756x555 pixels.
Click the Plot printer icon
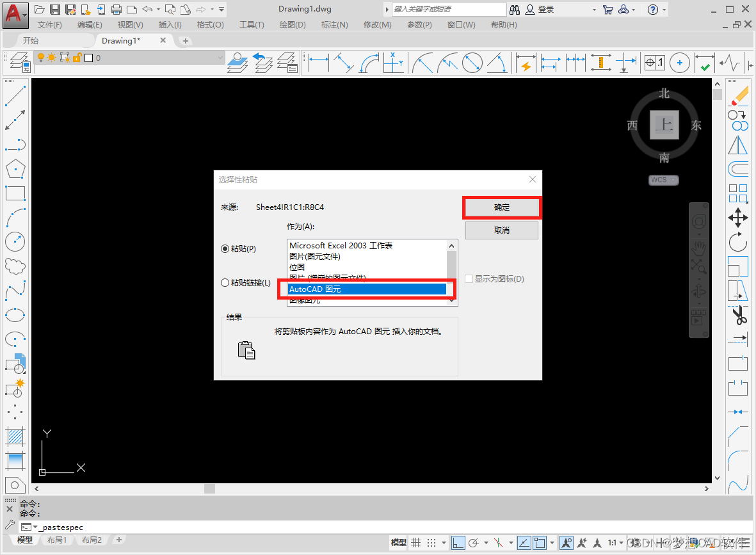[117, 9]
